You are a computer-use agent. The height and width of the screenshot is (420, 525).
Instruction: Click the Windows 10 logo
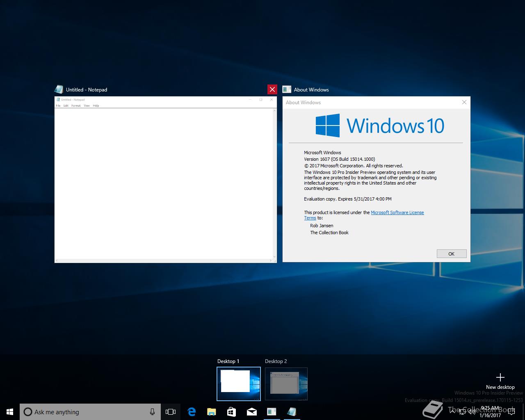coord(380,126)
